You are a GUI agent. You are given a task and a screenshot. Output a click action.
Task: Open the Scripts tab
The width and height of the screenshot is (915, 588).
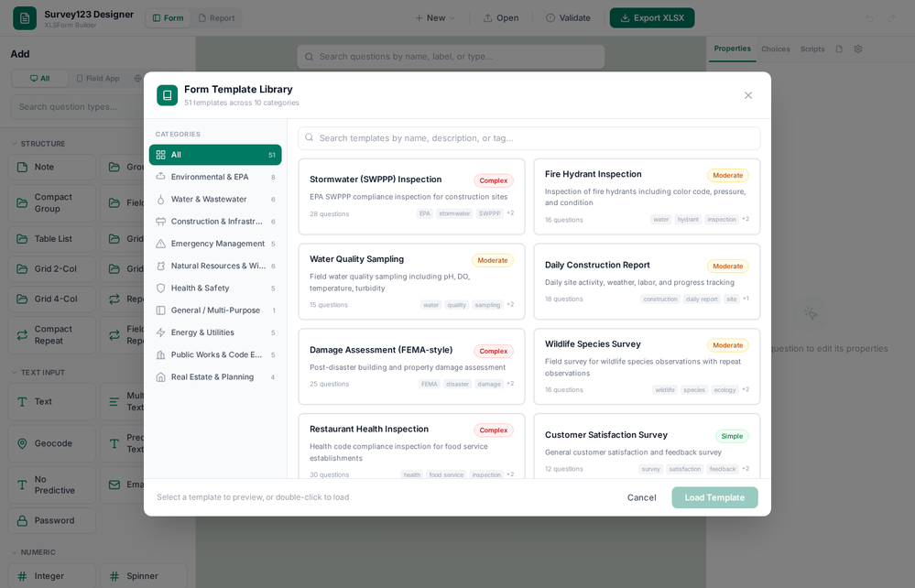(x=812, y=49)
